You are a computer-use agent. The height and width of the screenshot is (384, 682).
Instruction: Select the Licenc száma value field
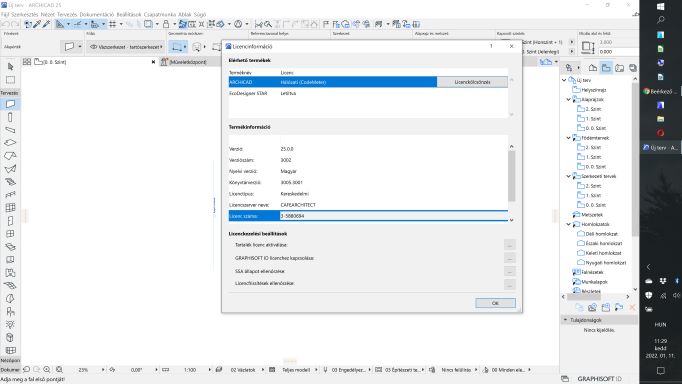(x=394, y=216)
